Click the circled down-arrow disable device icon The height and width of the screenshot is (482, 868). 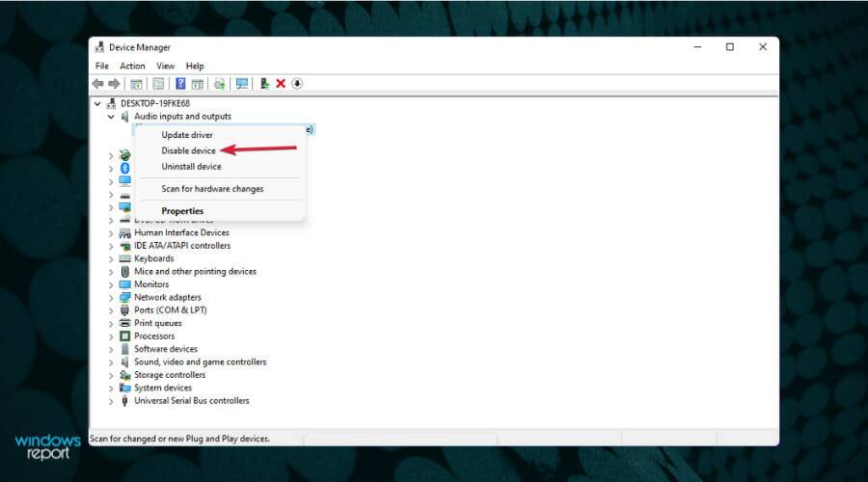pyautogui.click(x=297, y=84)
